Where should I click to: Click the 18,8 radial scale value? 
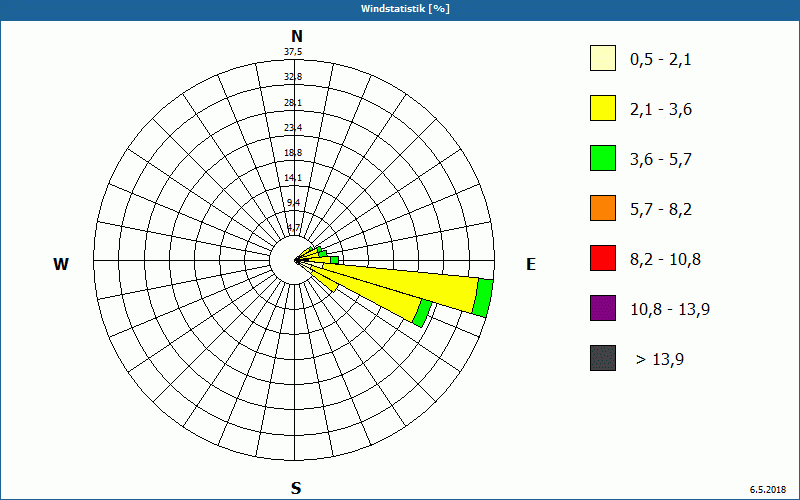tap(293, 152)
